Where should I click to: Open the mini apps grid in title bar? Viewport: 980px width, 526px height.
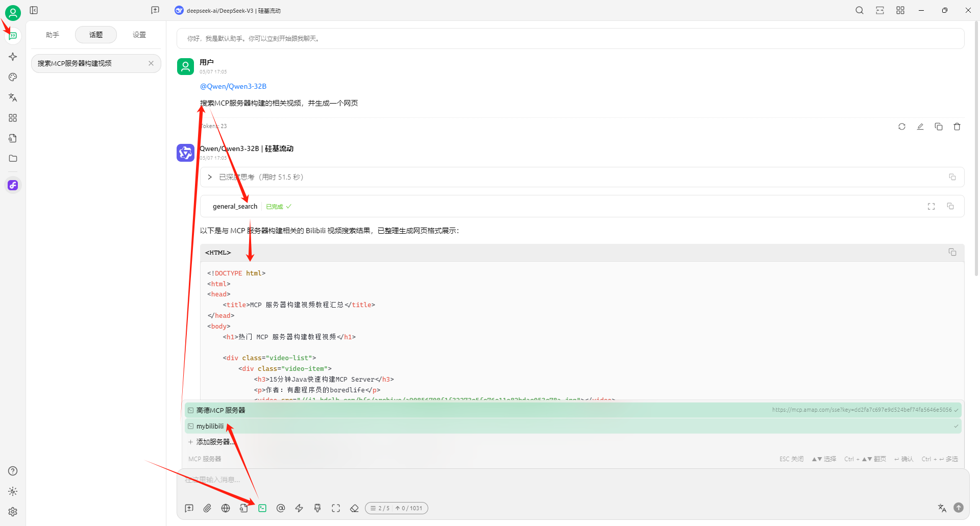point(900,10)
